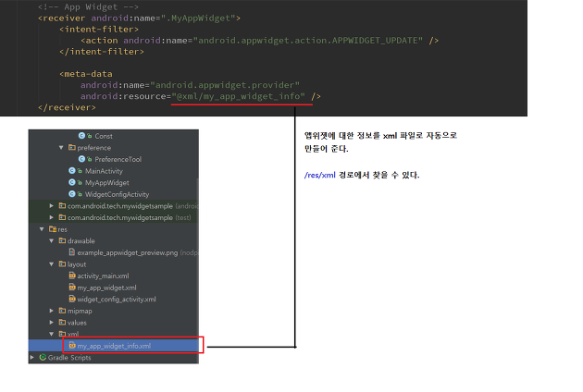Click ".MyAppWidget" receiver name in code

click(198, 18)
